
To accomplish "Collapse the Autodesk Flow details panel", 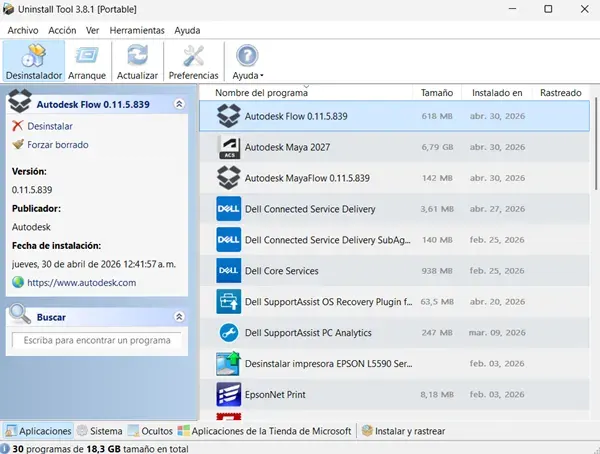I will pyautogui.click(x=179, y=104).
